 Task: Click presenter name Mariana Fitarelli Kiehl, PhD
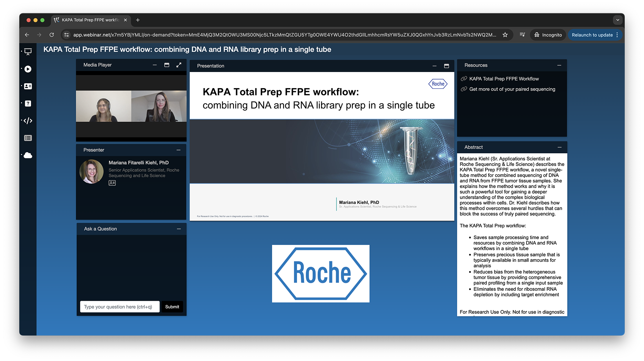[139, 163]
